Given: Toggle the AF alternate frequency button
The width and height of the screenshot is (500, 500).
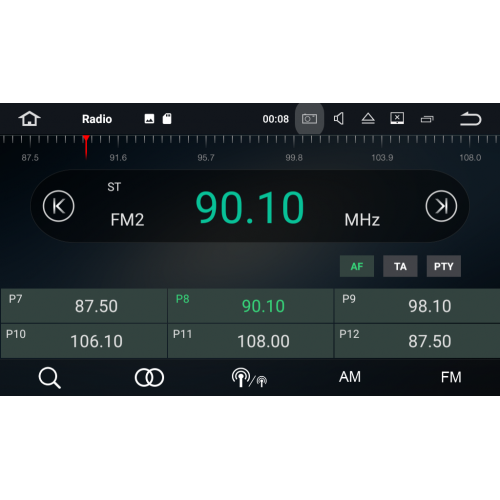Looking at the screenshot, I should pyautogui.click(x=357, y=266).
